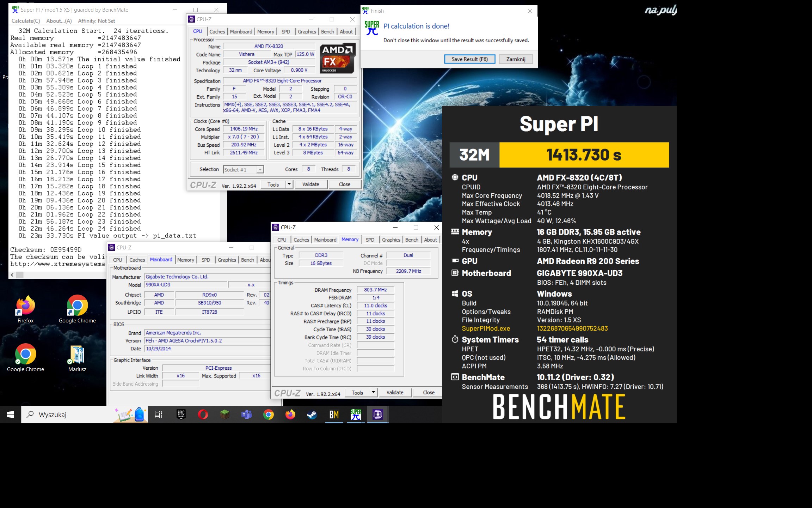Click Super PI horizontal scrollbar left arrow

click(x=12, y=274)
